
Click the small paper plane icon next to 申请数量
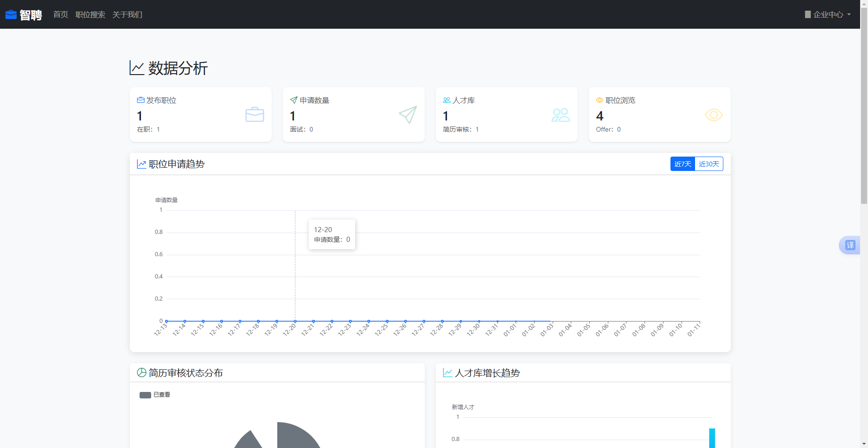coord(294,100)
